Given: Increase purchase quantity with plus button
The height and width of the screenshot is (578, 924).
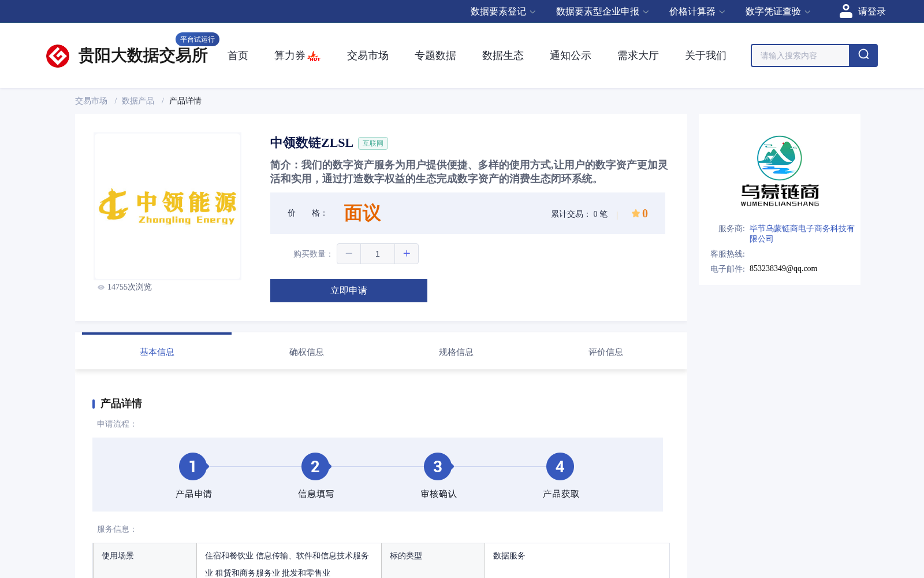Looking at the screenshot, I should tap(407, 254).
